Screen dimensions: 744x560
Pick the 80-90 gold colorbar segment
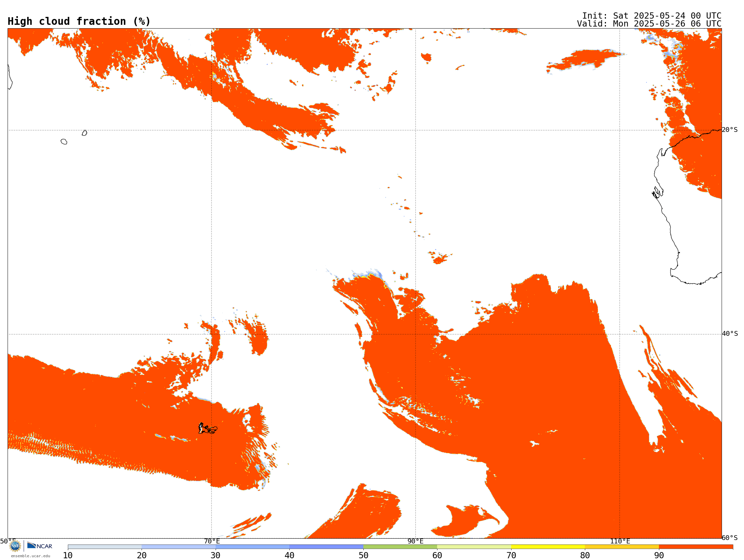click(622, 547)
